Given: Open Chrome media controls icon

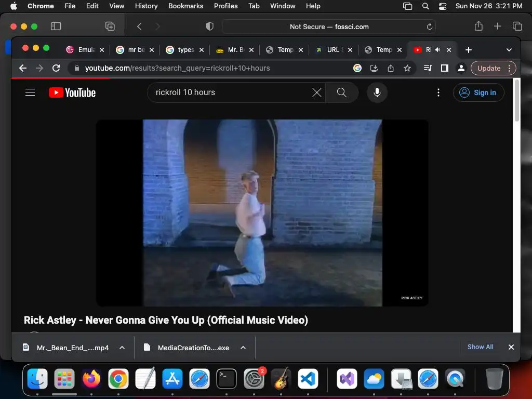Looking at the screenshot, I should point(428,68).
